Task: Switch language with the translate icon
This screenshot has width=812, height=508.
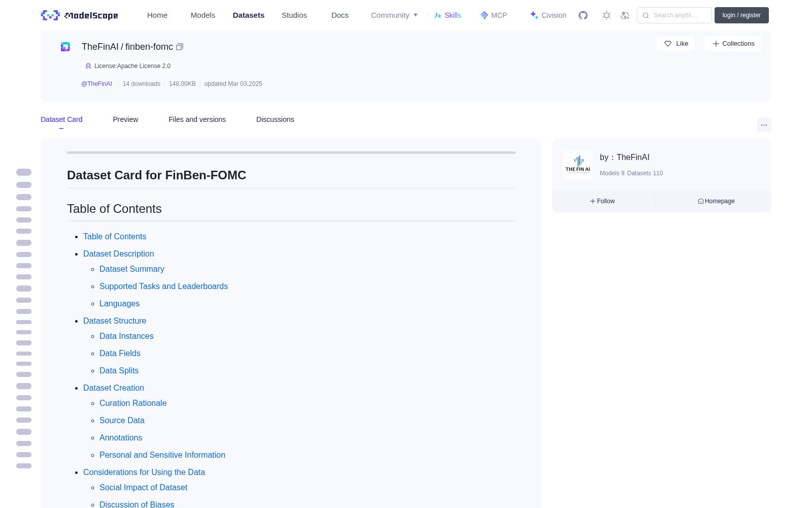Action: [x=625, y=15]
